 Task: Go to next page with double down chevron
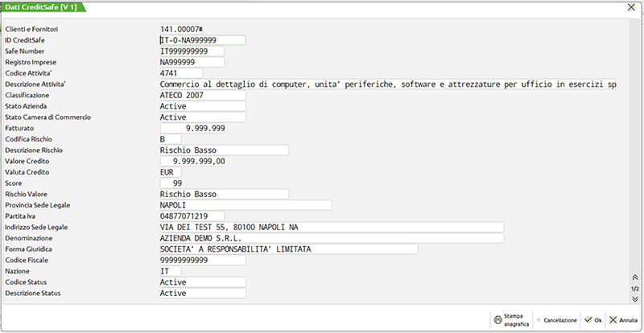pos(634,299)
